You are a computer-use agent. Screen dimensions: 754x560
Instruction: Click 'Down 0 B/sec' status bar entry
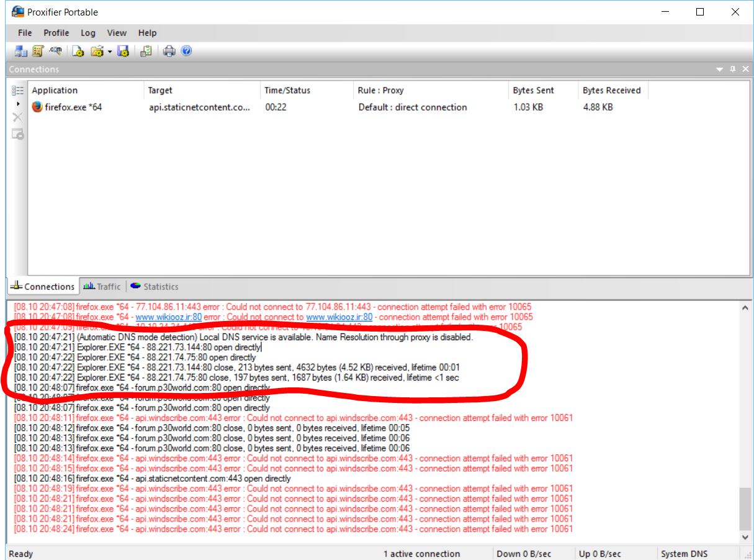pyautogui.click(x=524, y=554)
